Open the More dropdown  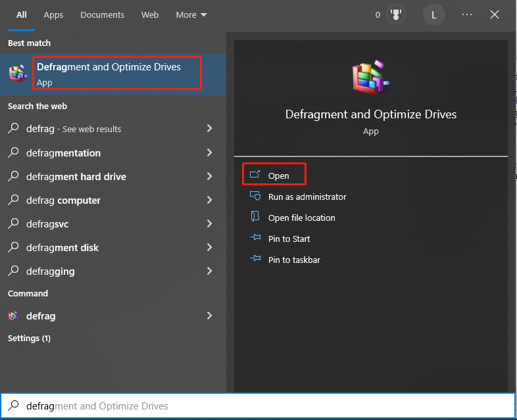[191, 15]
